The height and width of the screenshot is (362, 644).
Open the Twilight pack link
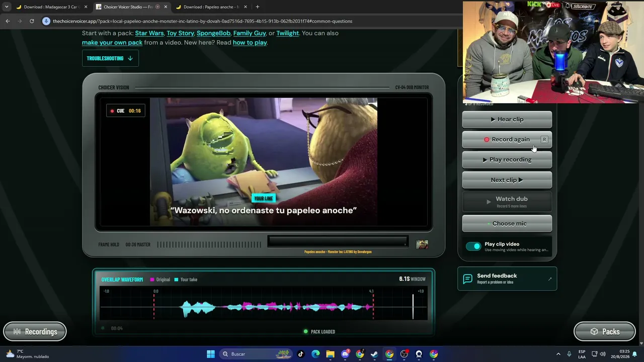[287, 33]
